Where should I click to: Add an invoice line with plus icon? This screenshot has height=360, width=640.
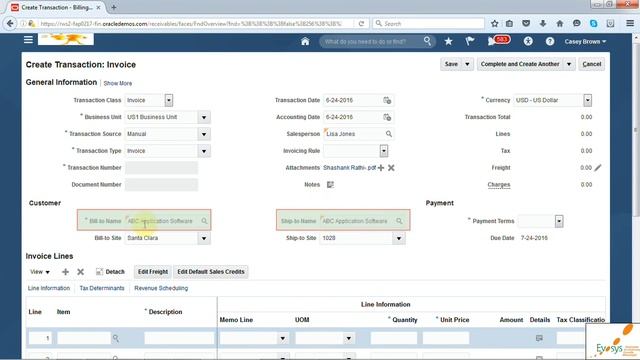pos(65,272)
